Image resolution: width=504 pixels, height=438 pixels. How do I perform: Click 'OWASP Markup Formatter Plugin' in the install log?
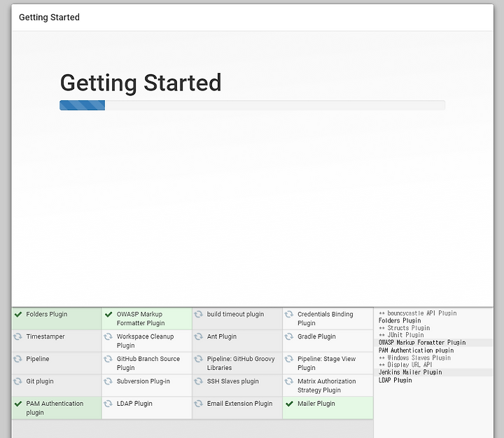pos(422,343)
